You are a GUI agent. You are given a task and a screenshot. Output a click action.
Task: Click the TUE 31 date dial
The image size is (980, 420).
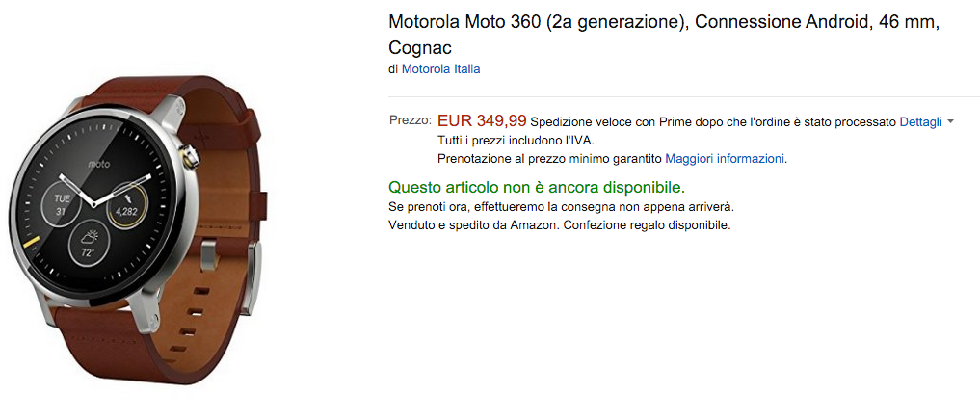pyautogui.click(x=61, y=204)
